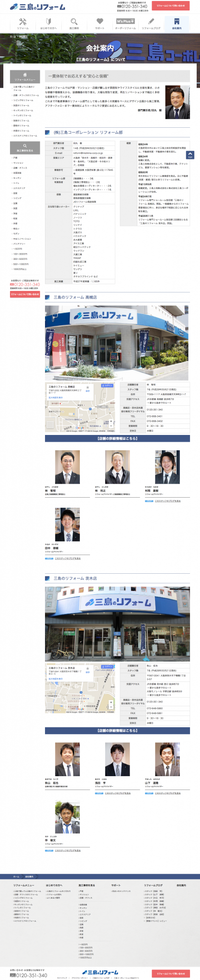This screenshot has width=200, height=980.
Task: Select マンション in the 施工事例 sidebar list
Action: click(x=18, y=163)
